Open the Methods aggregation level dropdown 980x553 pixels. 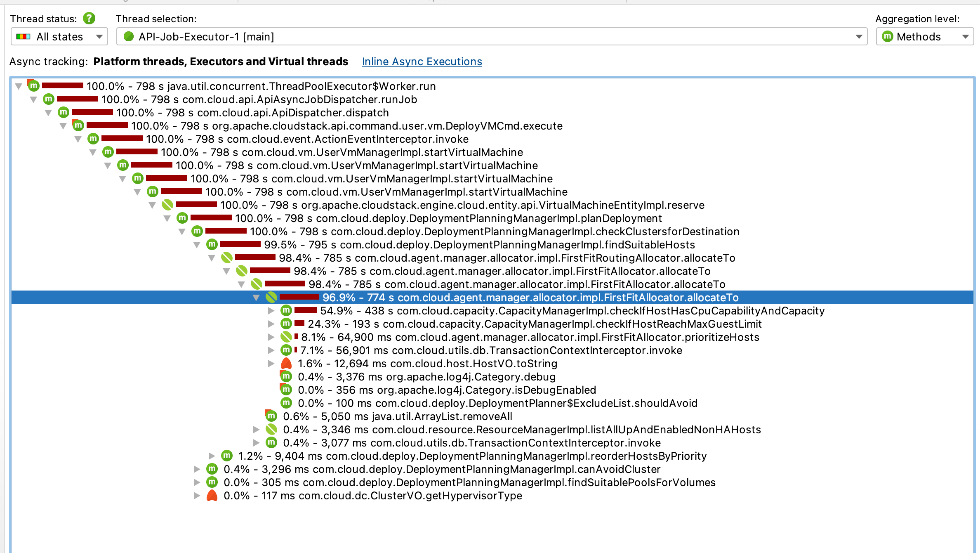click(925, 37)
